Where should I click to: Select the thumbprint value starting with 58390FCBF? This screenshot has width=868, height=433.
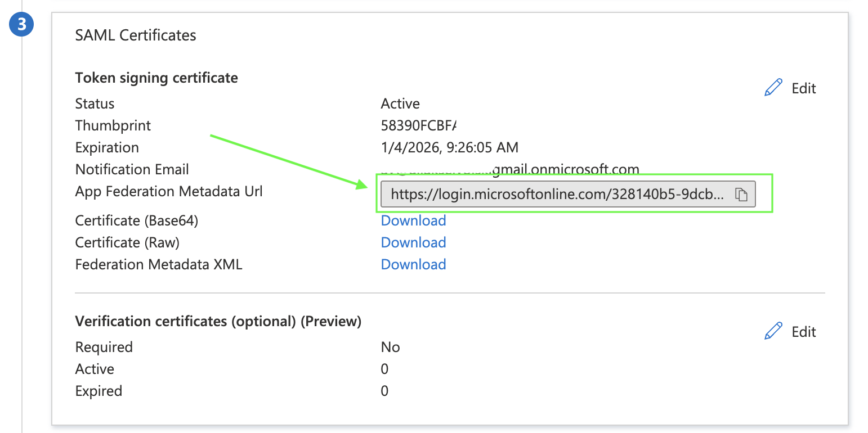418,125
